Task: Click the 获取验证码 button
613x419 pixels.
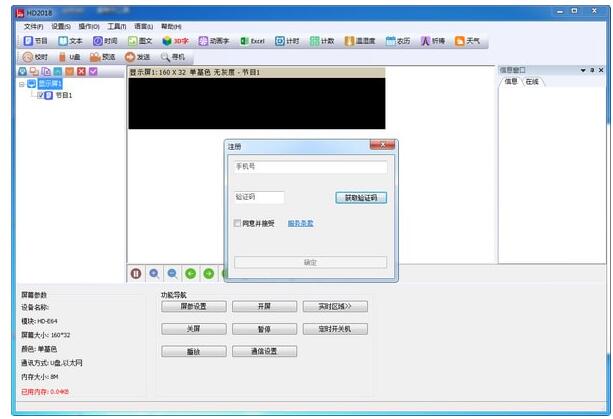Action: point(361,198)
